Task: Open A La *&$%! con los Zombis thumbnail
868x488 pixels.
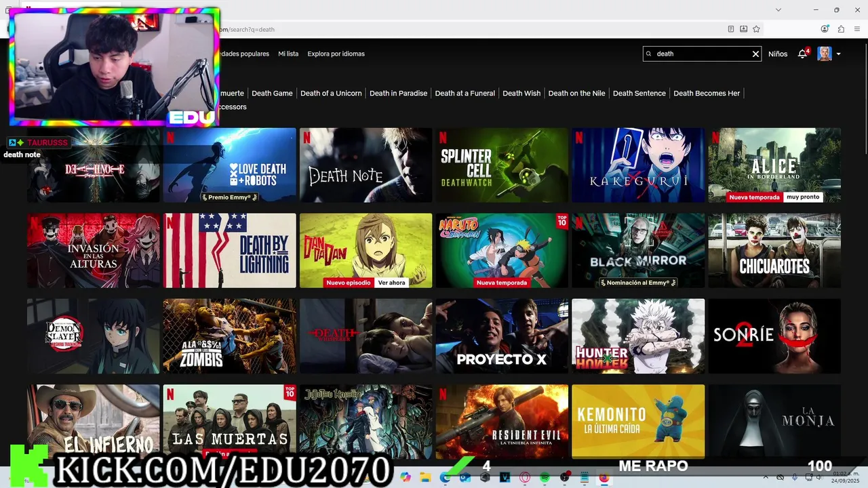Action: (x=229, y=336)
